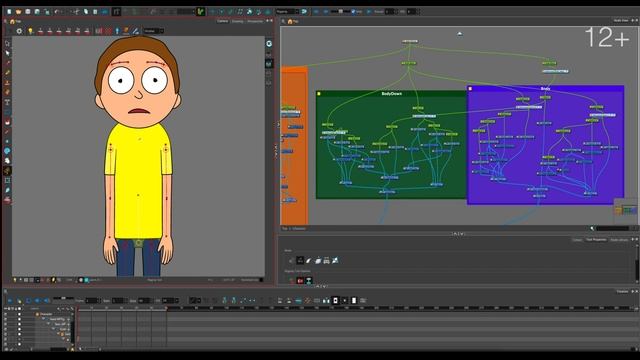Click the teal figure icon in Timeline toolbar
This screenshot has height=360, width=640.
coord(224,300)
